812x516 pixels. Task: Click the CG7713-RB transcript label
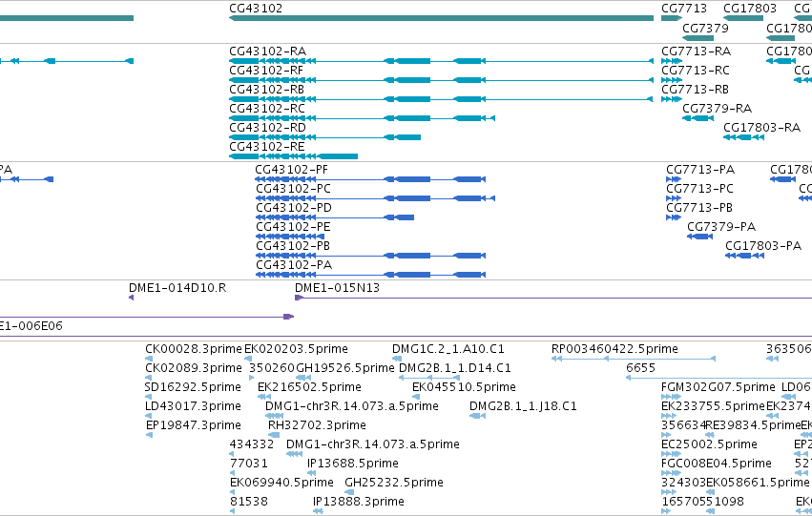coord(695,90)
